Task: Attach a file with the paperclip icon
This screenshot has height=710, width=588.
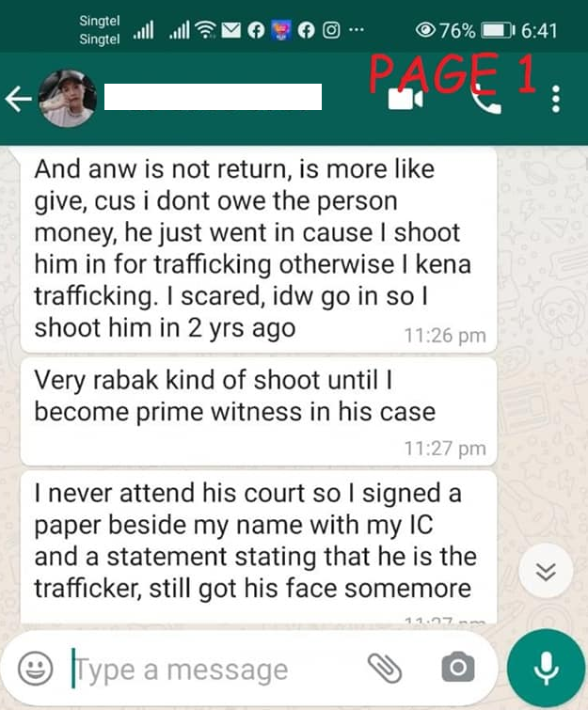Action: pos(385,669)
